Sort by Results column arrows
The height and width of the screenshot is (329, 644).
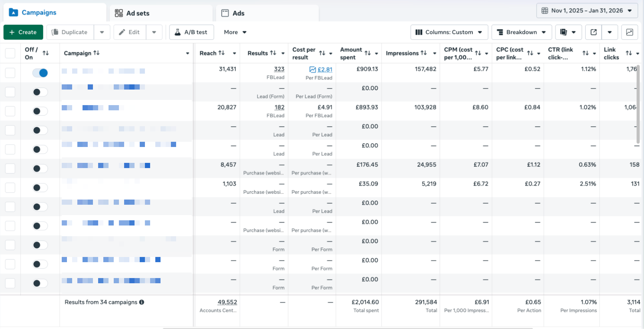[273, 53]
